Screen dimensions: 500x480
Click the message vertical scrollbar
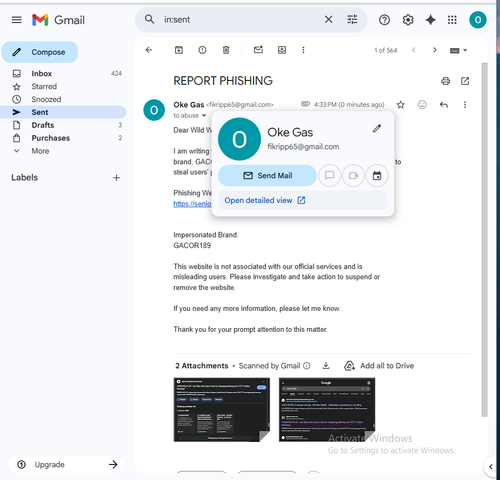point(484,239)
